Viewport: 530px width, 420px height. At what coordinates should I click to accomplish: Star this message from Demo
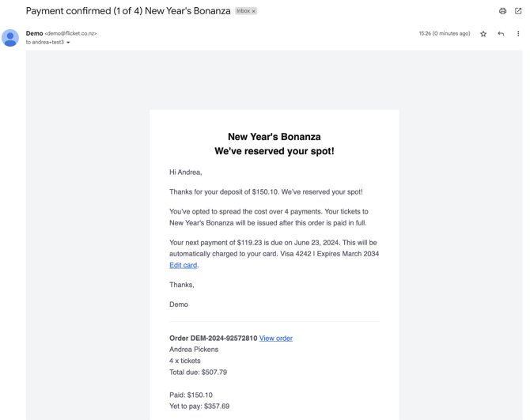(483, 34)
